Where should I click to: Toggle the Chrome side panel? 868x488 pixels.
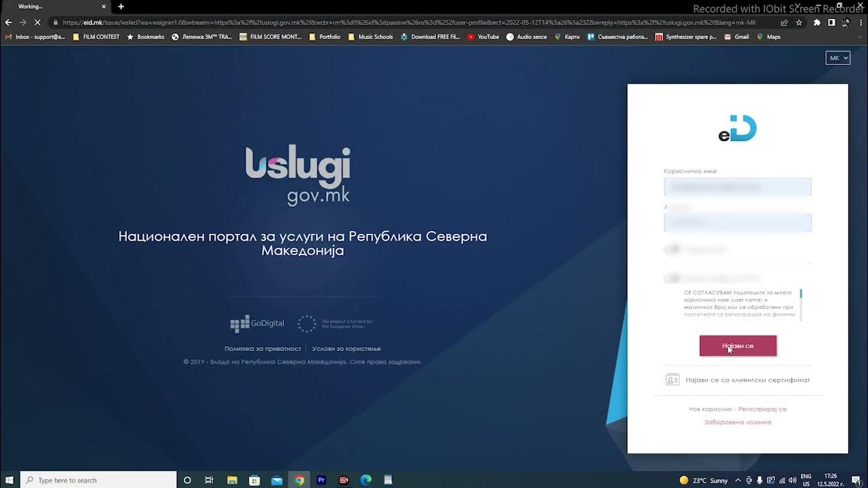click(831, 22)
